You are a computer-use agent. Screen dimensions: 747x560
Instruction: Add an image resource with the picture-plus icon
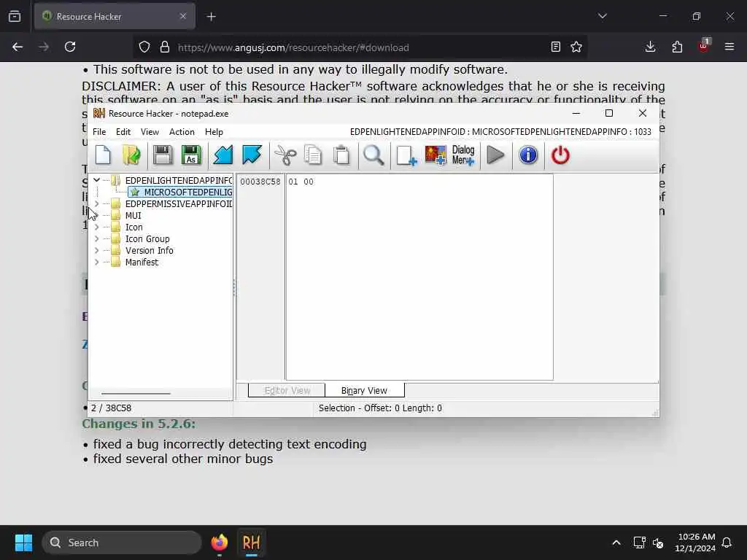pos(436,155)
